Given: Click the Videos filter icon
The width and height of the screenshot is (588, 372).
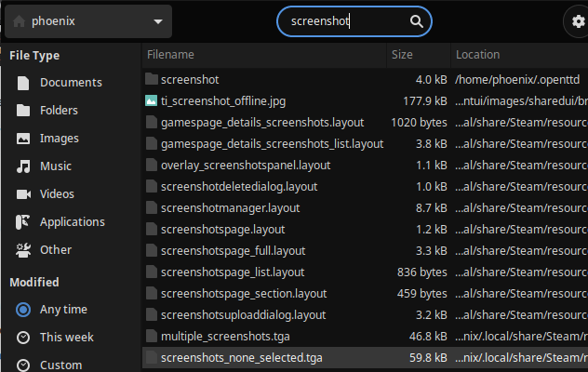Looking at the screenshot, I should (23, 194).
